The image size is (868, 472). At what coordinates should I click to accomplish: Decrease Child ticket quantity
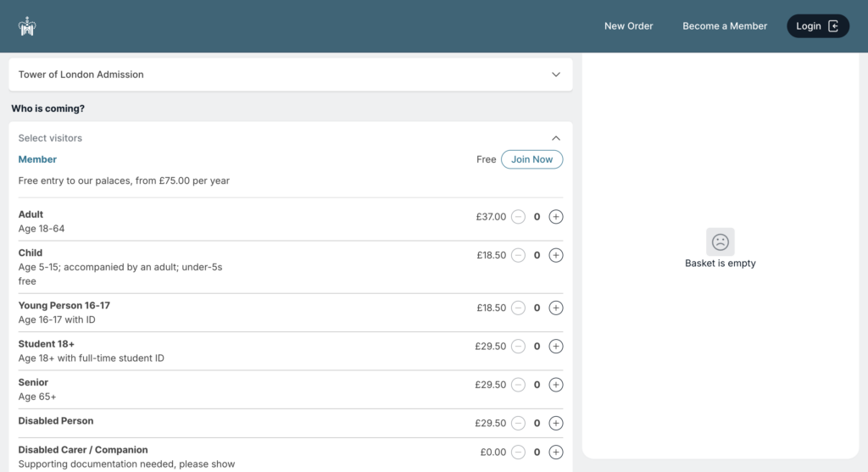coord(518,255)
